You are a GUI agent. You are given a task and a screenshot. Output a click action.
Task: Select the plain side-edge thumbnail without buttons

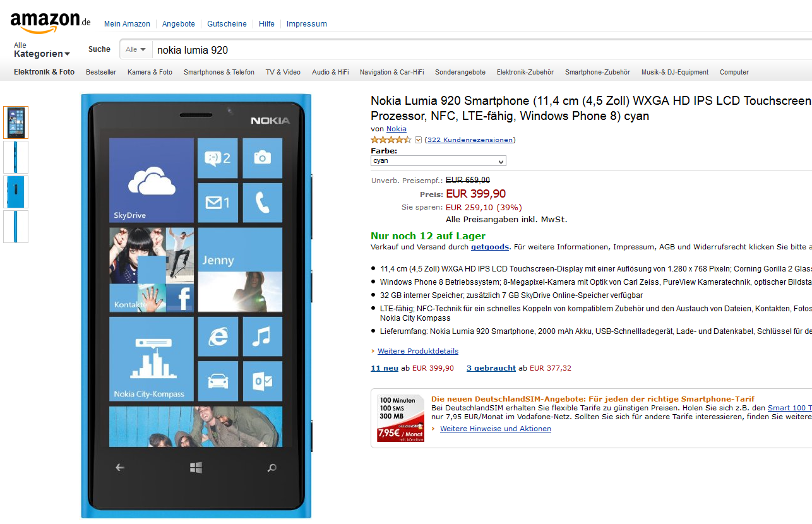pyautogui.click(x=16, y=227)
